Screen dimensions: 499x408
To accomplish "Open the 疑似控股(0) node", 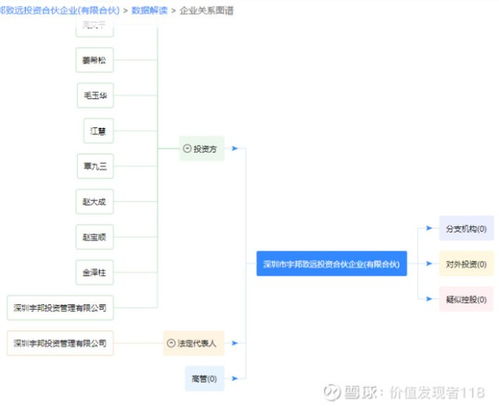I will coord(466,299).
